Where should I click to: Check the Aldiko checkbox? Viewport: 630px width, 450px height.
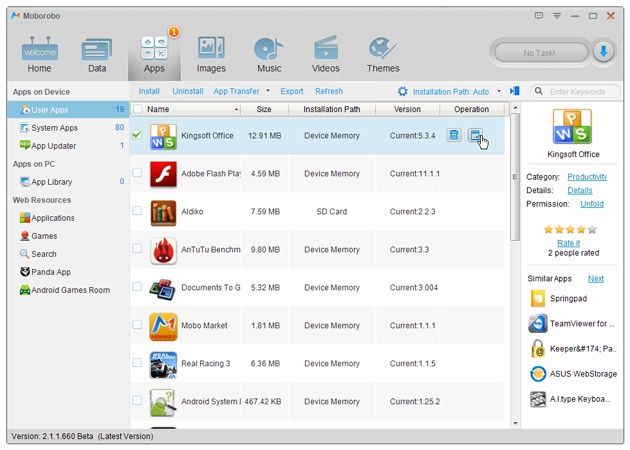[x=137, y=211]
